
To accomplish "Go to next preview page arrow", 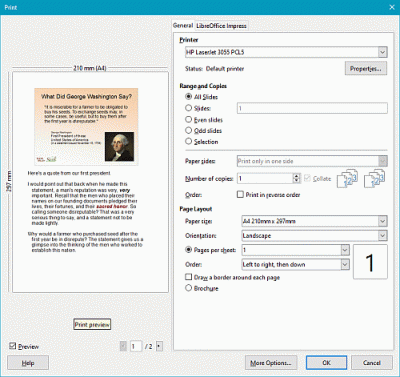I will pyautogui.click(x=159, y=347).
